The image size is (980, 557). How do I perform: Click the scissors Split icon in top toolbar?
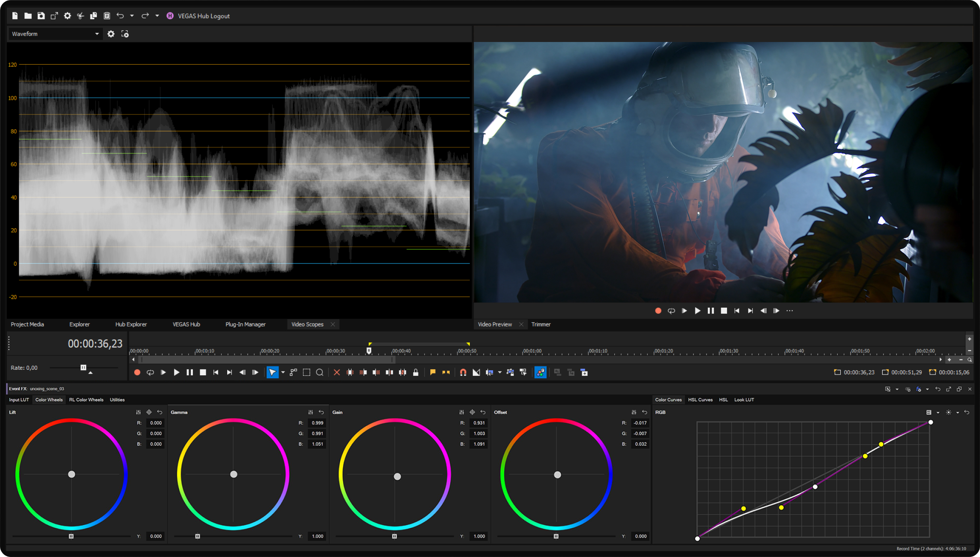point(80,16)
